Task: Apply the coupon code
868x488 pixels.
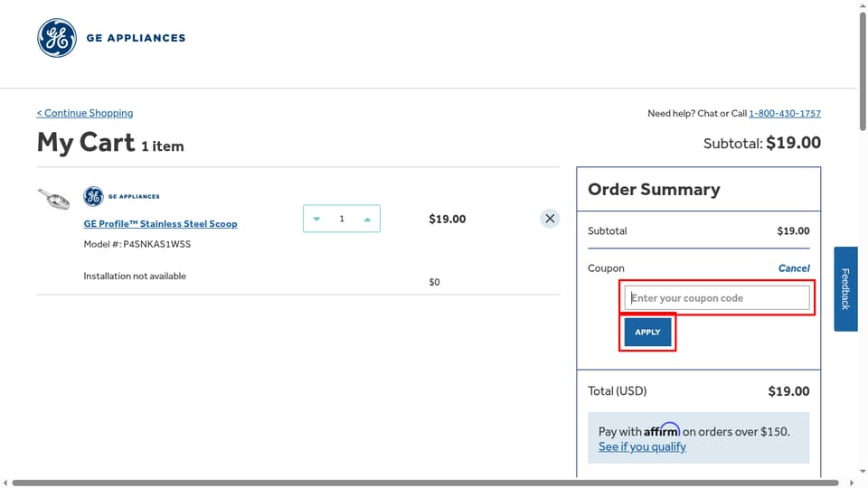Action: (647, 332)
